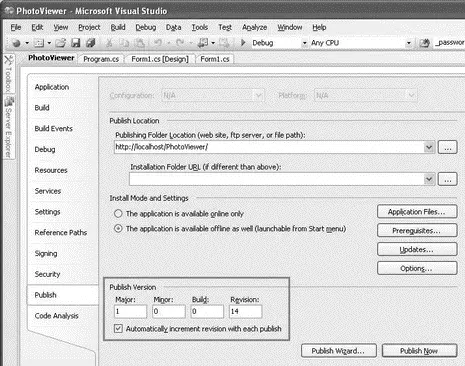This screenshot has width=465, height=366.
Task: Expand the Publishing Folder Location dropdown
Action: (429, 147)
